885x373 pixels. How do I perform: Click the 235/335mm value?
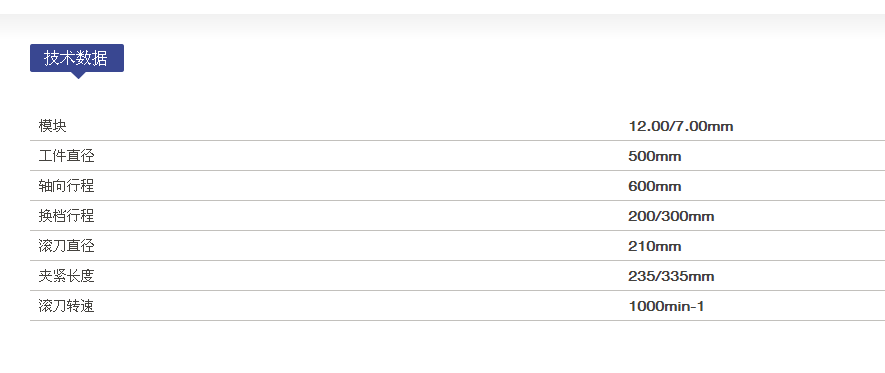671,276
